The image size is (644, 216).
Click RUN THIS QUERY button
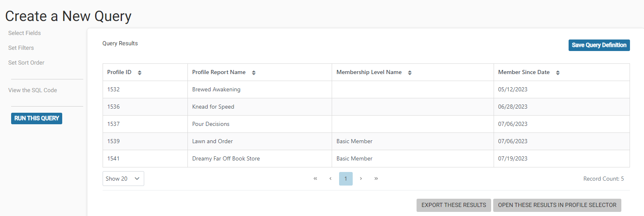37,118
